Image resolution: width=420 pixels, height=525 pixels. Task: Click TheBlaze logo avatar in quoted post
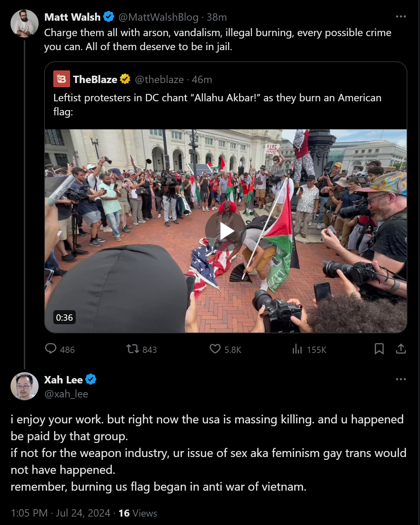[61, 79]
